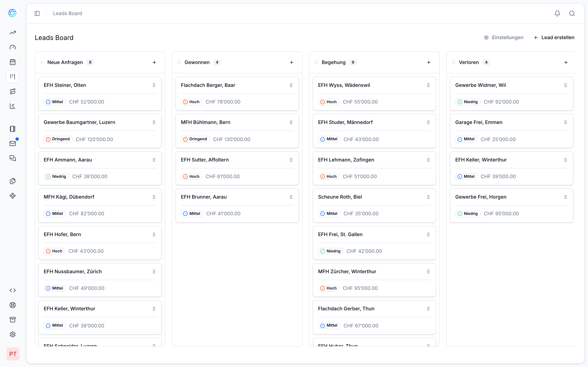Open the calendar icon in sidebar

coord(13,62)
